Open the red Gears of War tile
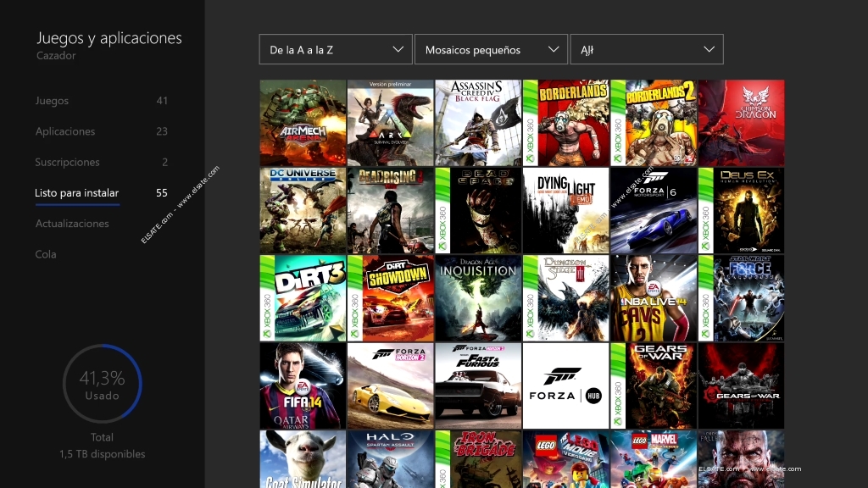This screenshot has height=488, width=868. click(x=741, y=385)
